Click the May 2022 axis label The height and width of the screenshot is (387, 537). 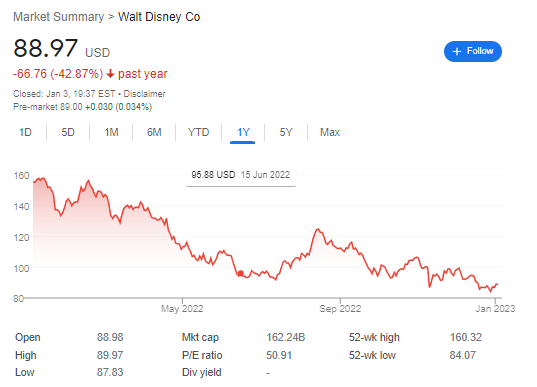point(182,309)
